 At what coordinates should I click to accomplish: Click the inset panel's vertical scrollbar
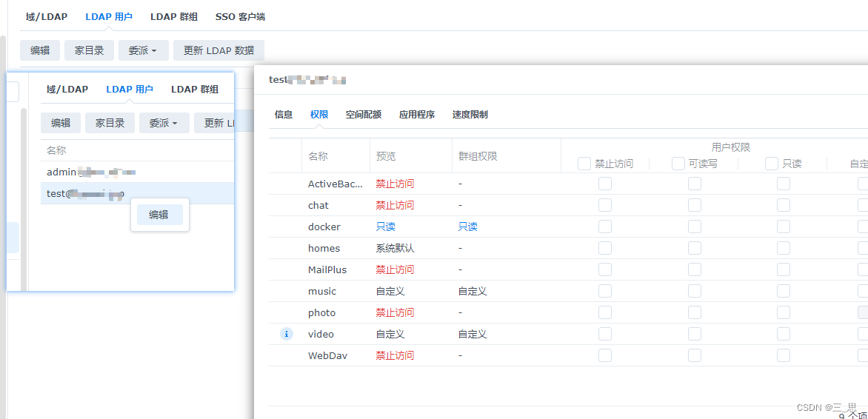pos(24,199)
